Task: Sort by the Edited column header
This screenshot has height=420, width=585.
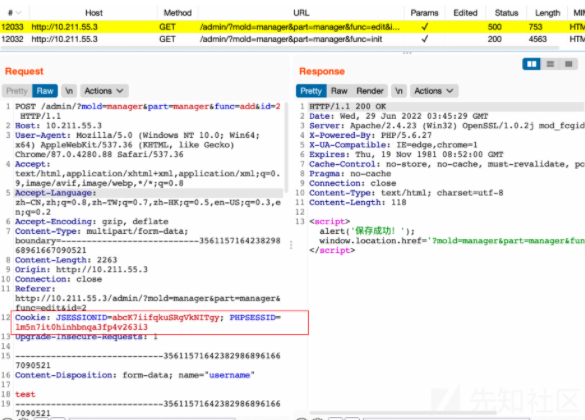Action: click(x=465, y=13)
